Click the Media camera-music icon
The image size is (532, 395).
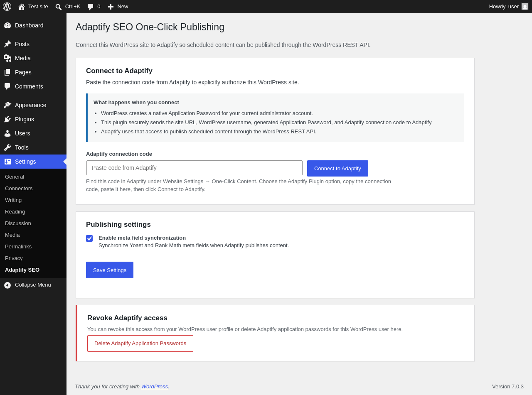tap(7, 58)
